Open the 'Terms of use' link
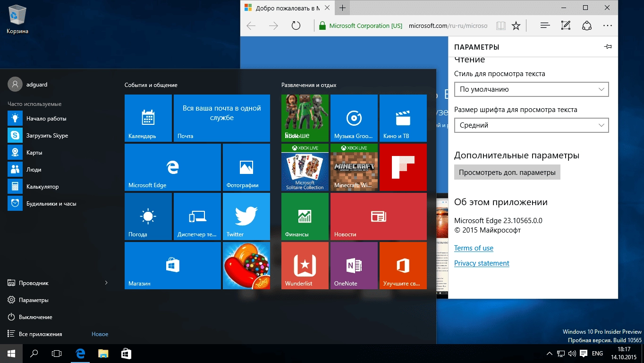 point(474,248)
